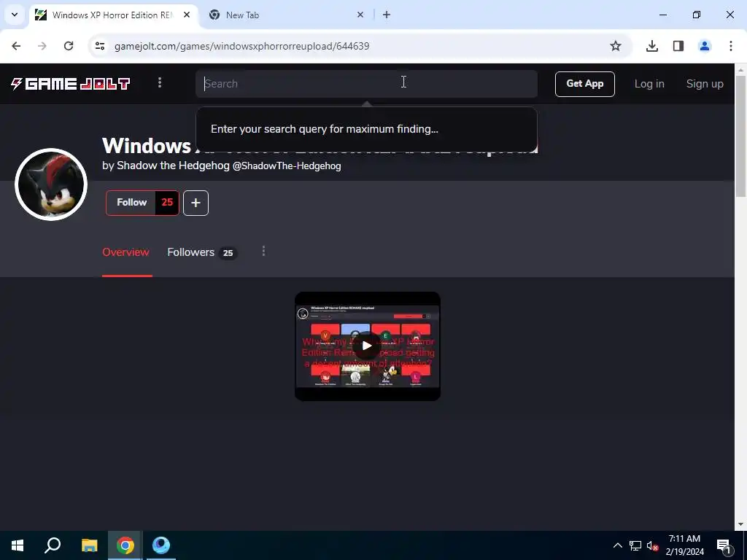This screenshot has width=747, height=560.
Task: Focus the Game Jolt Search field
Action: (366, 84)
